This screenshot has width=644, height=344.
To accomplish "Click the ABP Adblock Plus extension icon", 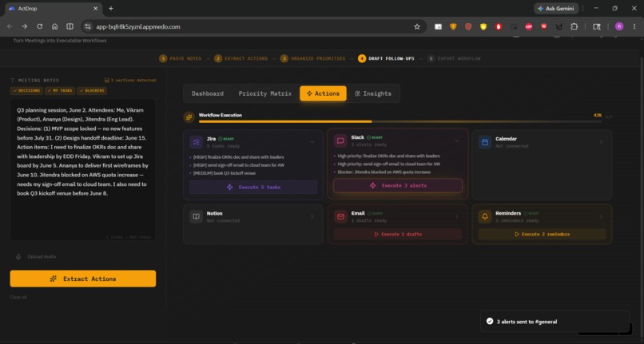I will [x=529, y=26].
